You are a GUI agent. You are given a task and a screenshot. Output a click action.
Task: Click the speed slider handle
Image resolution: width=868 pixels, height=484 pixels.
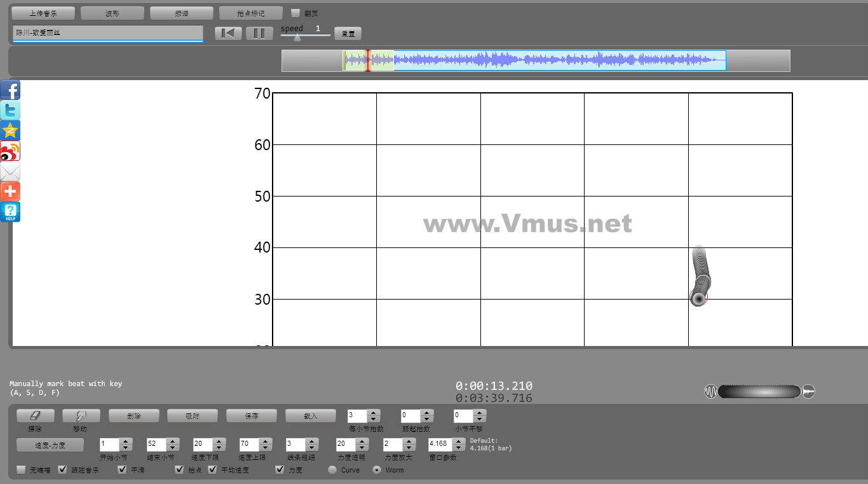click(297, 38)
